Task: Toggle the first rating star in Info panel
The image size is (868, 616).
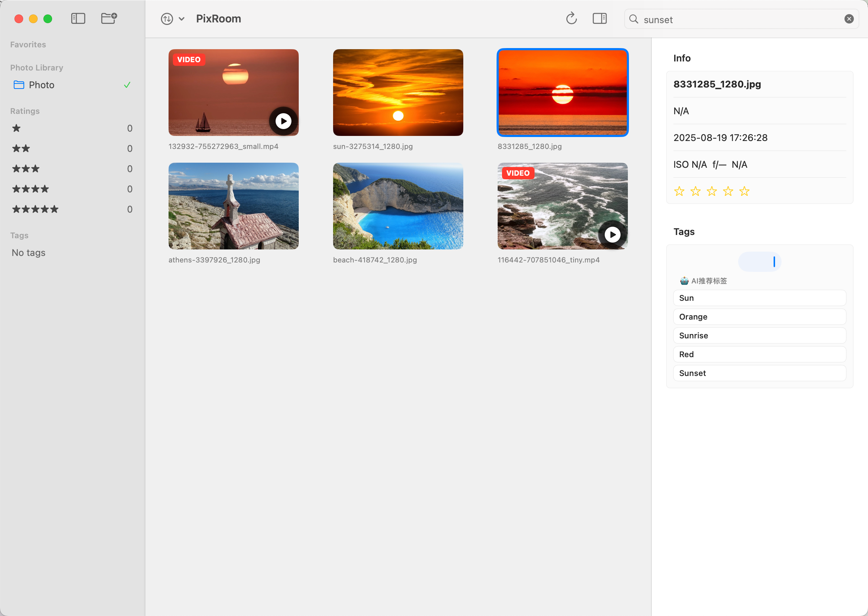Action: (679, 191)
